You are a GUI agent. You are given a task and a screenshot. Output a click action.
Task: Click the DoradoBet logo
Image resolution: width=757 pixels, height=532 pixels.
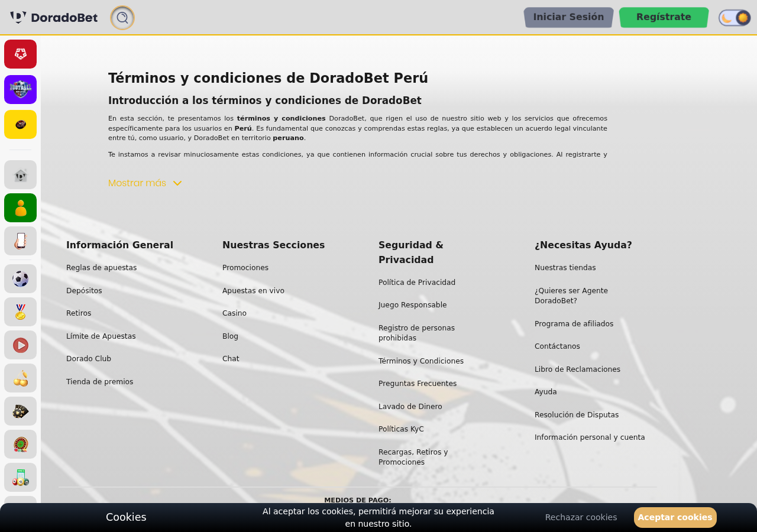(54, 18)
